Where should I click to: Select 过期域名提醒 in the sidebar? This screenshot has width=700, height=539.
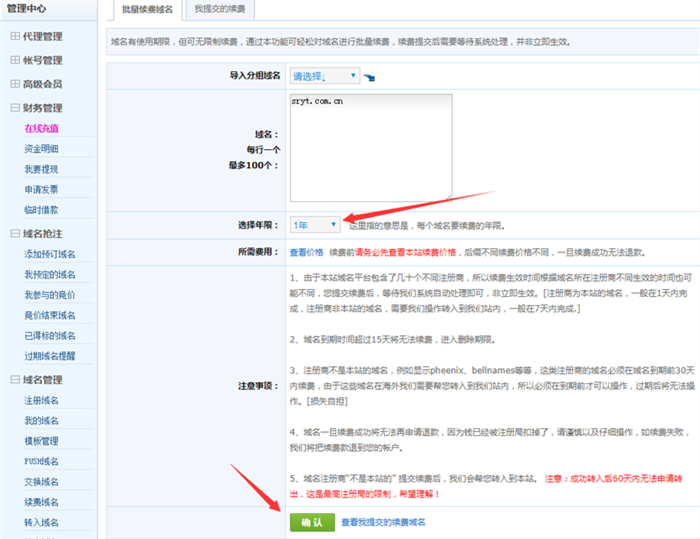pos(50,355)
